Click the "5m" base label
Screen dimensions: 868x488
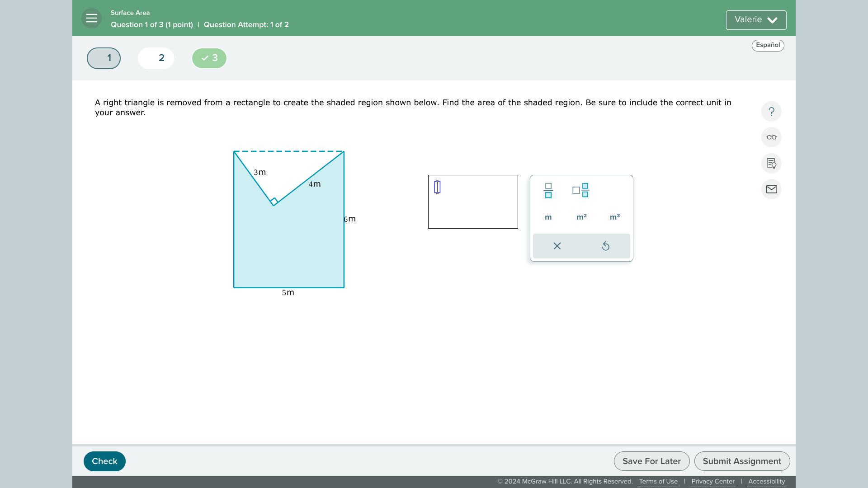click(288, 293)
